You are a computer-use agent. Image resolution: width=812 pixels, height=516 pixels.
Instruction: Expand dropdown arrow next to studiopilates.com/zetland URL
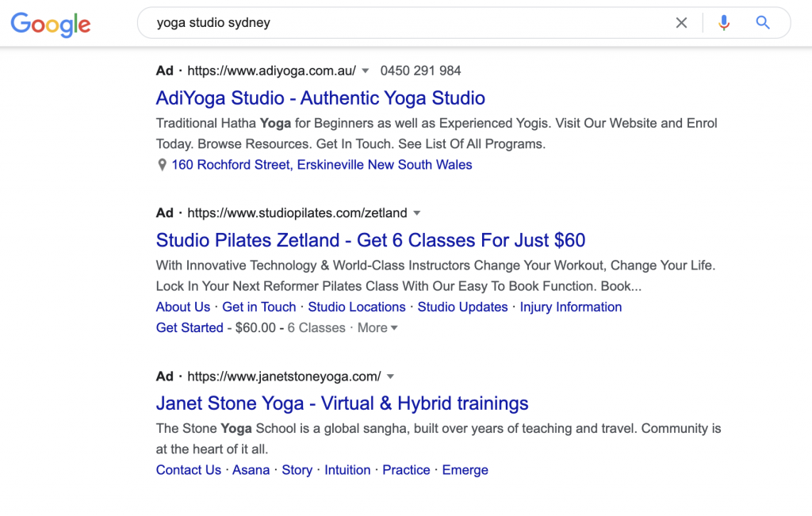coord(417,213)
